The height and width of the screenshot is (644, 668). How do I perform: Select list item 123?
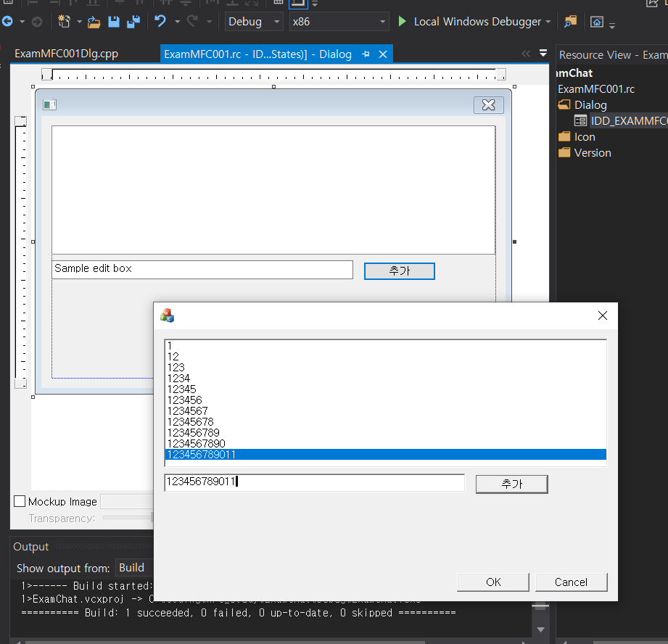(x=386, y=367)
